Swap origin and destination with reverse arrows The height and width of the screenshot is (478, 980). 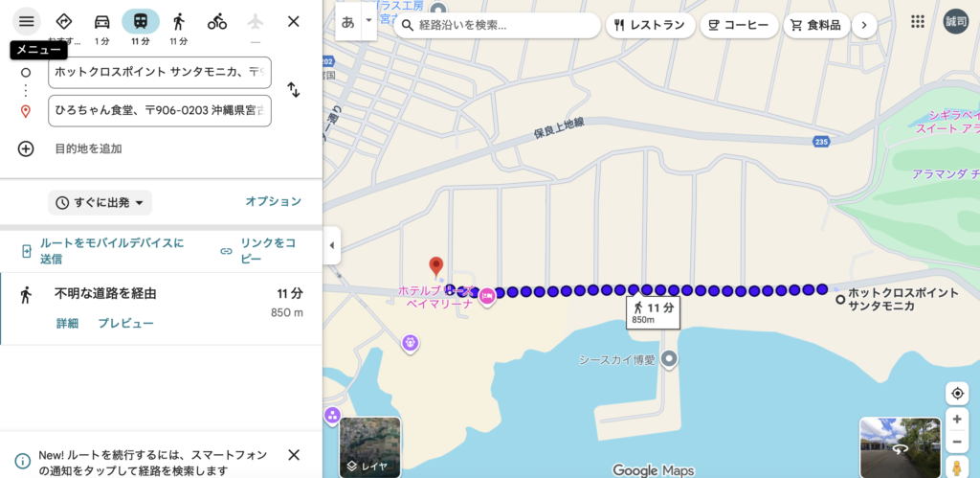point(294,90)
